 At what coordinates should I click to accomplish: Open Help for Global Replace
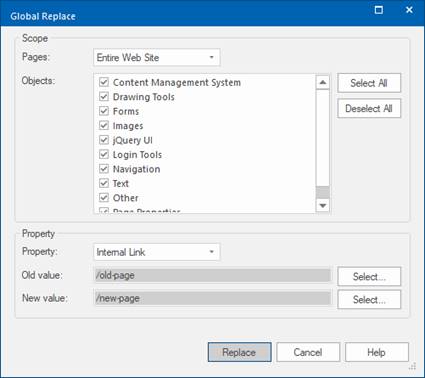pyautogui.click(x=377, y=352)
